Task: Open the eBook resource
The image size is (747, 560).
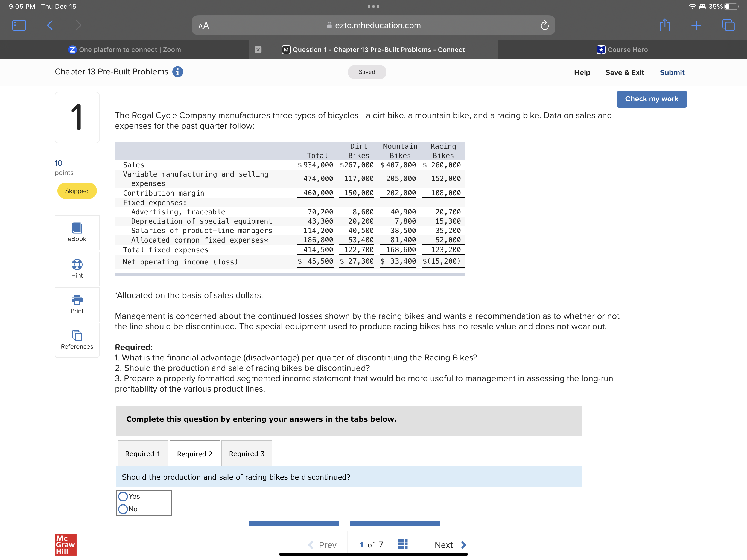Action: point(77,232)
